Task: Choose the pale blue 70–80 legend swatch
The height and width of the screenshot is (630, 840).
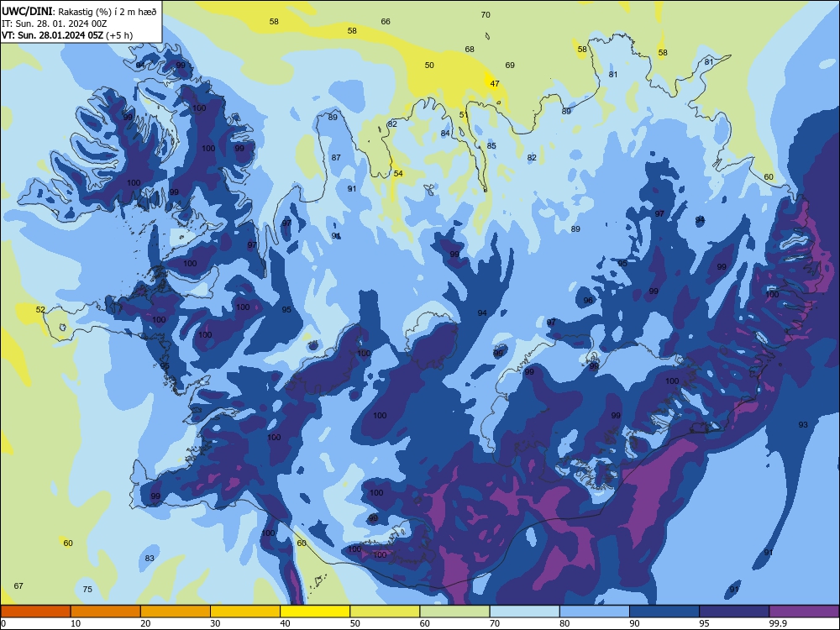Action: [524, 612]
